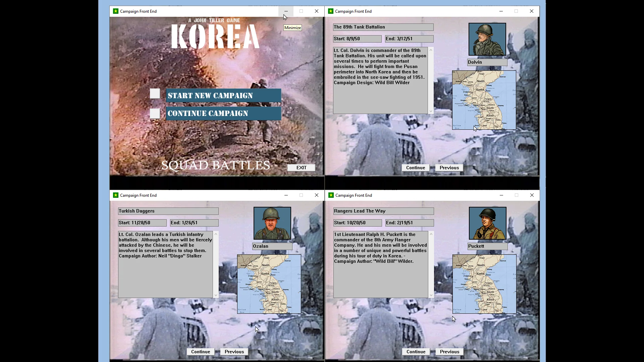Select the Ozalan commander portrait

[272, 223]
